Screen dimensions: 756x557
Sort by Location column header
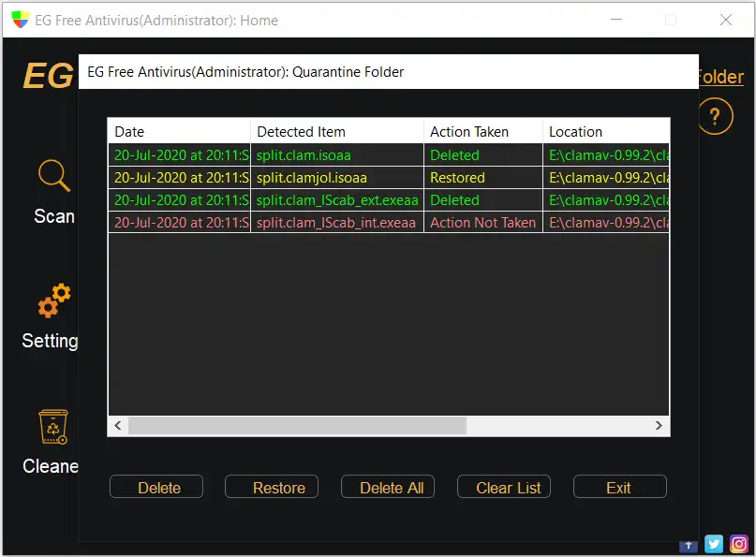pyautogui.click(x=606, y=132)
